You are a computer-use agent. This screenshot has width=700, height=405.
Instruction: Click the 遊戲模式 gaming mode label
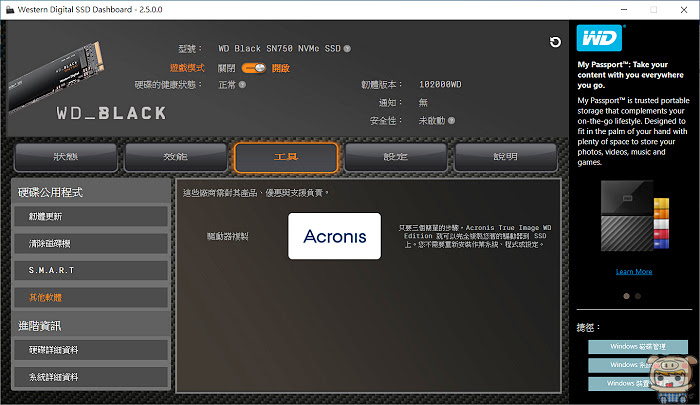point(187,68)
